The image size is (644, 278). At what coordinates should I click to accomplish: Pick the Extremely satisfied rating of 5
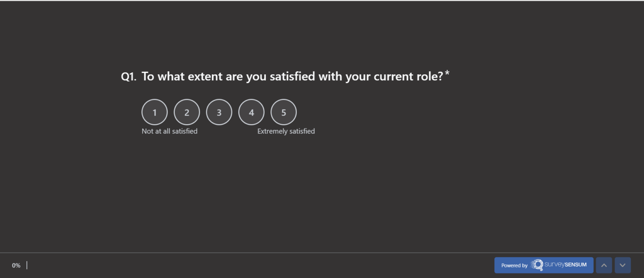tap(283, 112)
